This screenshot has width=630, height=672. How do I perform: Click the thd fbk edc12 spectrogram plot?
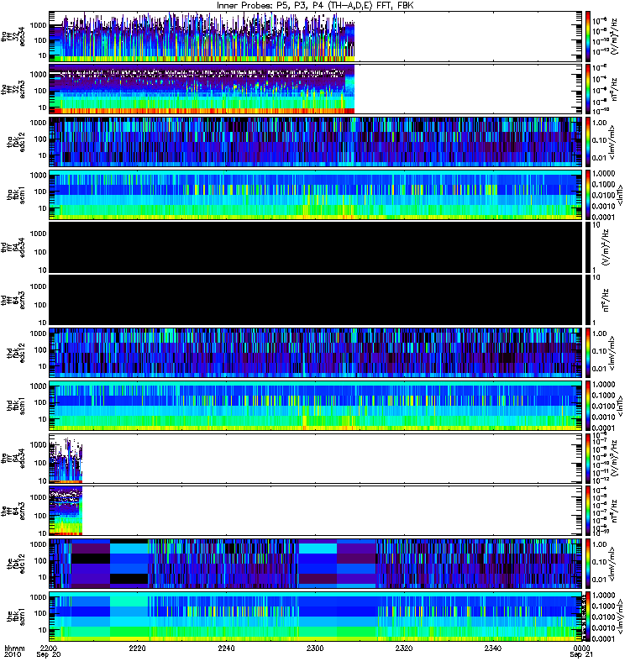[x=316, y=353]
